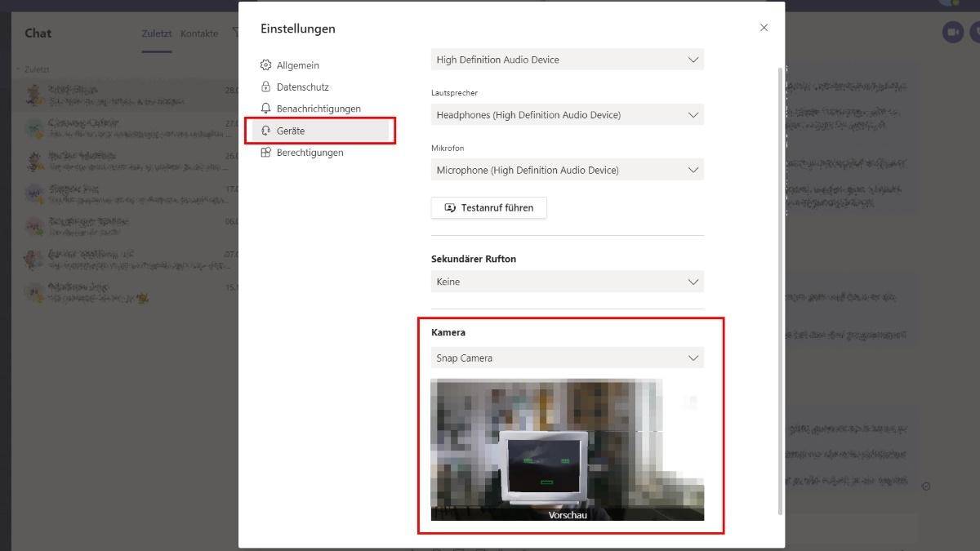The height and width of the screenshot is (551, 980).
Task: Select the Datenschutz lock icon
Action: 265,87
